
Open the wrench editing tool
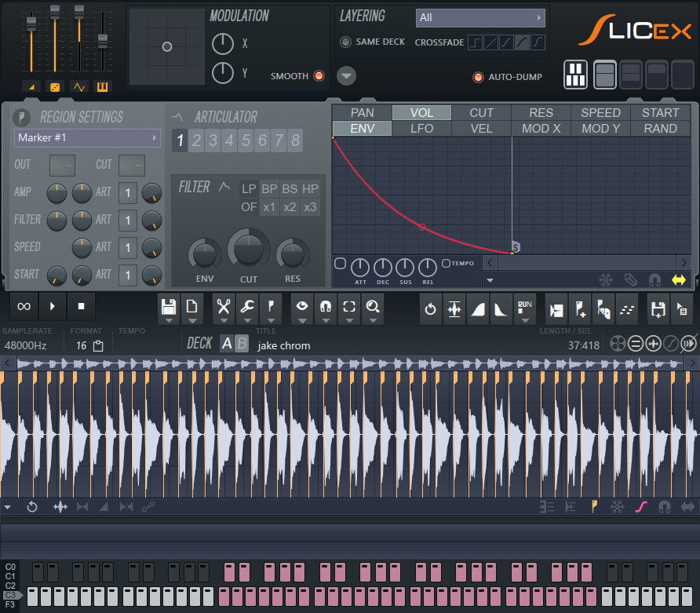pyautogui.click(x=246, y=306)
